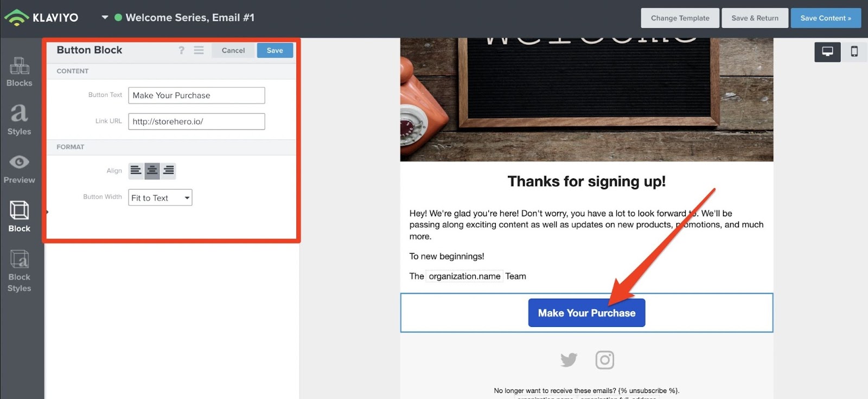
Task: Click the help question mark icon
Action: [181, 50]
